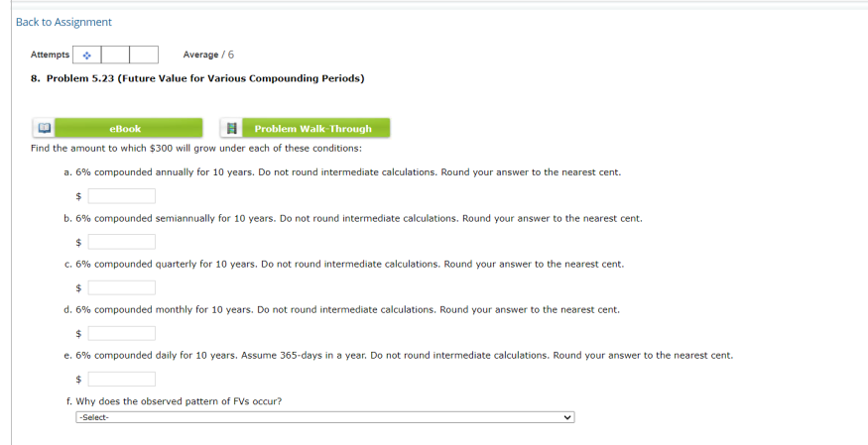This screenshot has width=868, height=445.
Task: Click the instruction text about $300 growth
Action: point(196,149)
